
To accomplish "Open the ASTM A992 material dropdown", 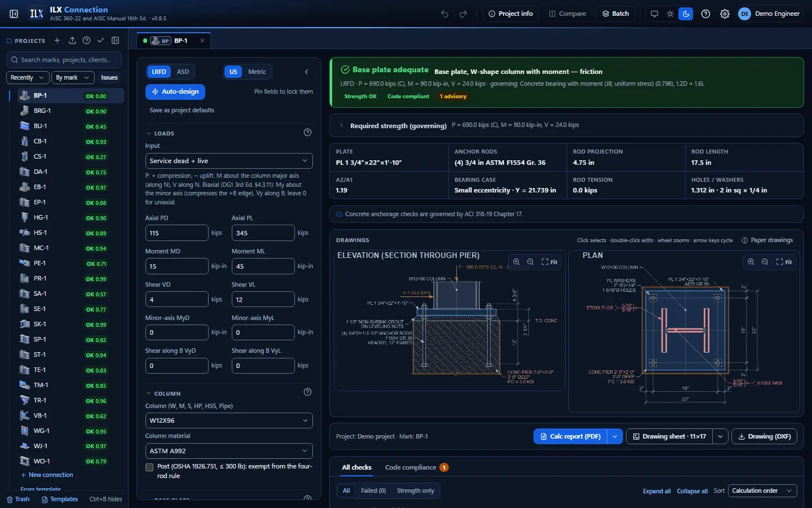I will [x=229, y=451].
